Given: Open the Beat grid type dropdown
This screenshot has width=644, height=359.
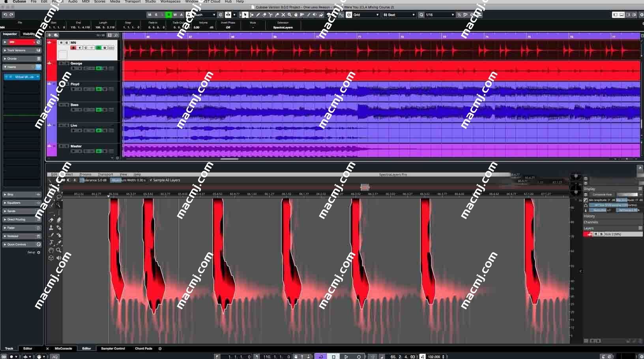Looking at the screenshot, I should tap(399, 15).
